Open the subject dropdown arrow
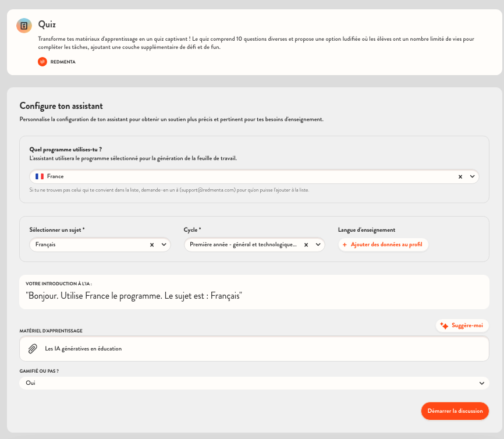 (x=164, y=245)
